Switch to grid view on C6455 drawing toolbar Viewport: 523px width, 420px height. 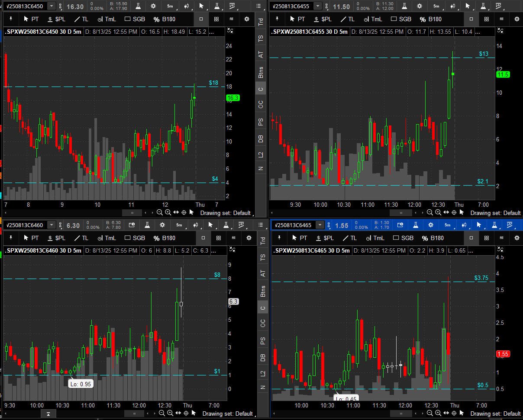pos(487,19)
